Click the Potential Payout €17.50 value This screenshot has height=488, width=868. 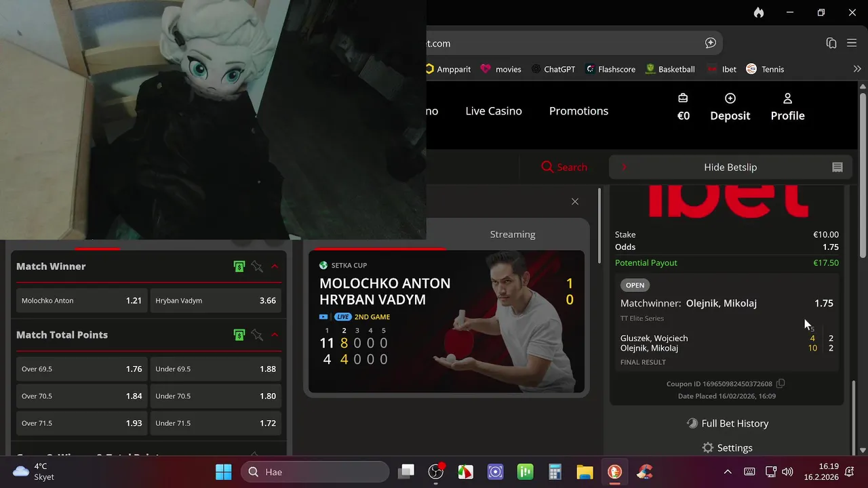(x=826, y=262)
